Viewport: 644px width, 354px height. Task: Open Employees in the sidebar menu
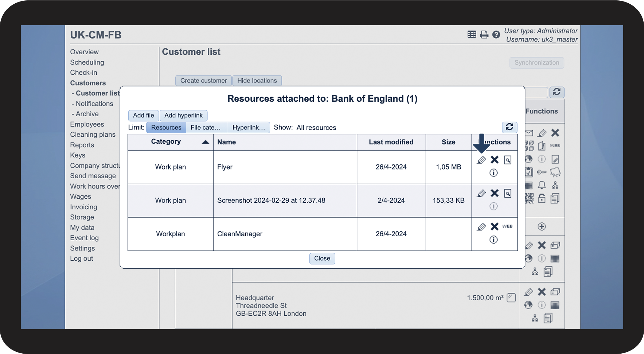point(87,124)
